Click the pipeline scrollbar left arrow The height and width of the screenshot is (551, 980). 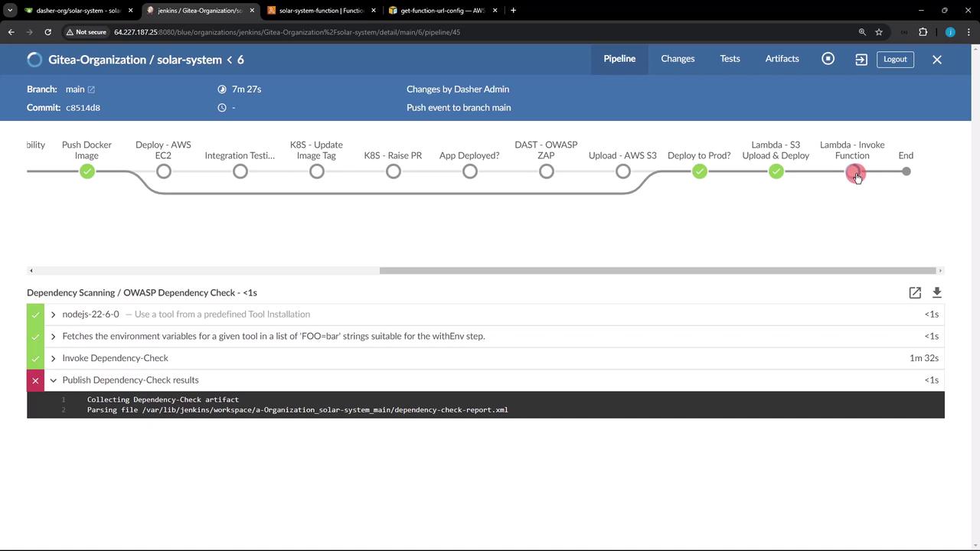(x=31, y=270)
